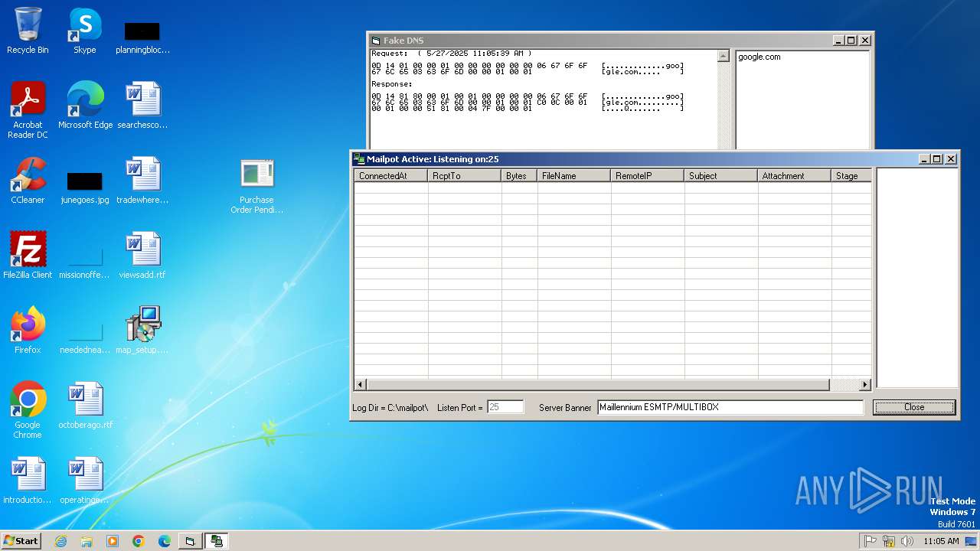This screenshot has height=551, width=980.
Task: Click the Fake DNS Response label
Action: [x=392, y=84]
